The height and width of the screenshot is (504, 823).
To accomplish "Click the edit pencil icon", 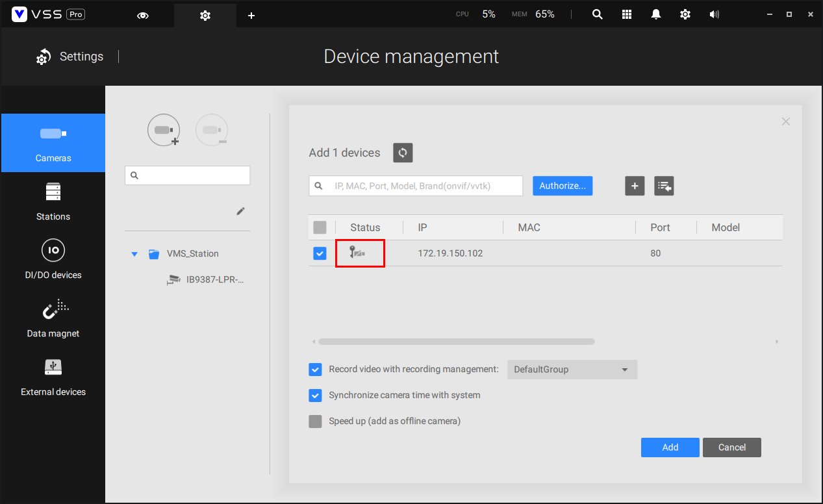I will (x=240, y=211).
